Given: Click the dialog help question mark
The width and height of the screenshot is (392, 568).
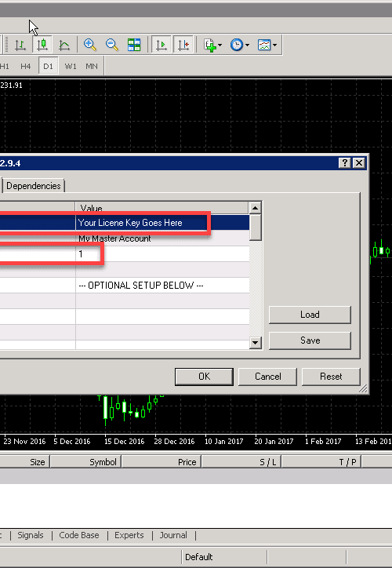Looking at the screenshot, I should [x=345, y=163].
